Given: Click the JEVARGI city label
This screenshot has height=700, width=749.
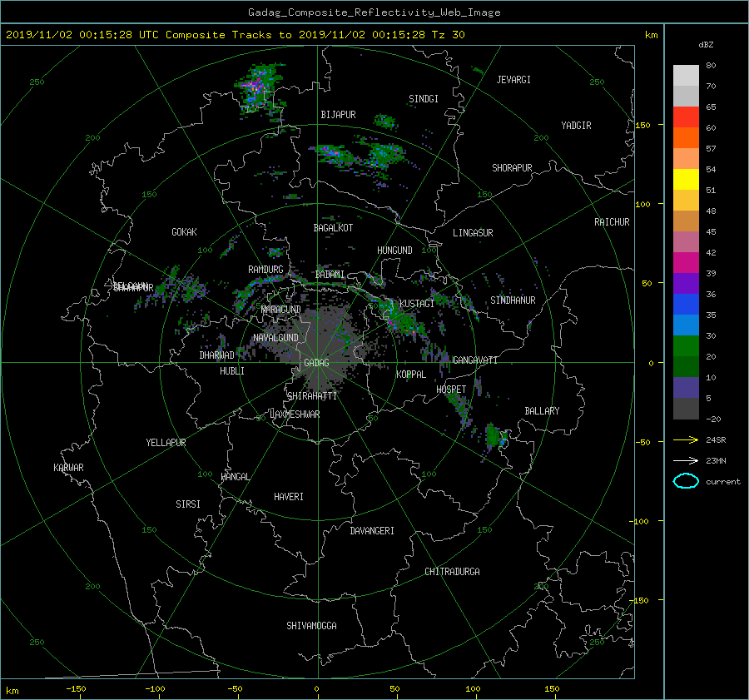Looking at the screenshot, I should 513,80.
